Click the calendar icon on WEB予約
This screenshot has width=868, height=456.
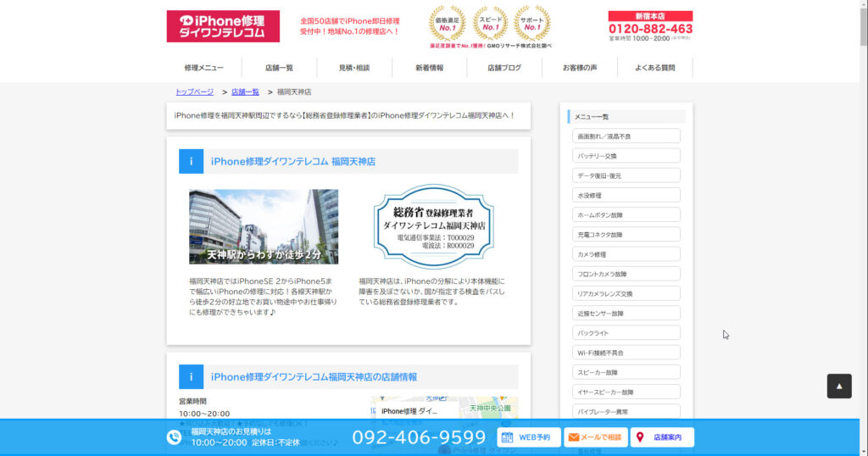(x=507, y=437)
